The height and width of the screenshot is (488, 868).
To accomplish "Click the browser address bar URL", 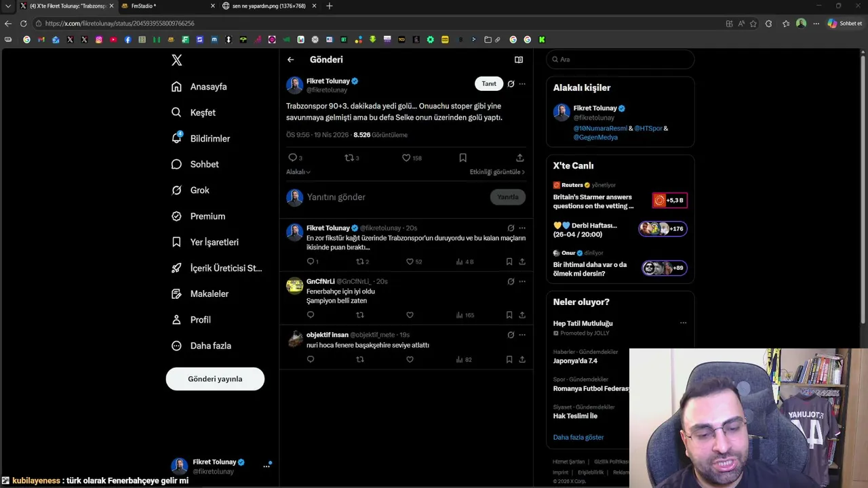I will [119, 24].
